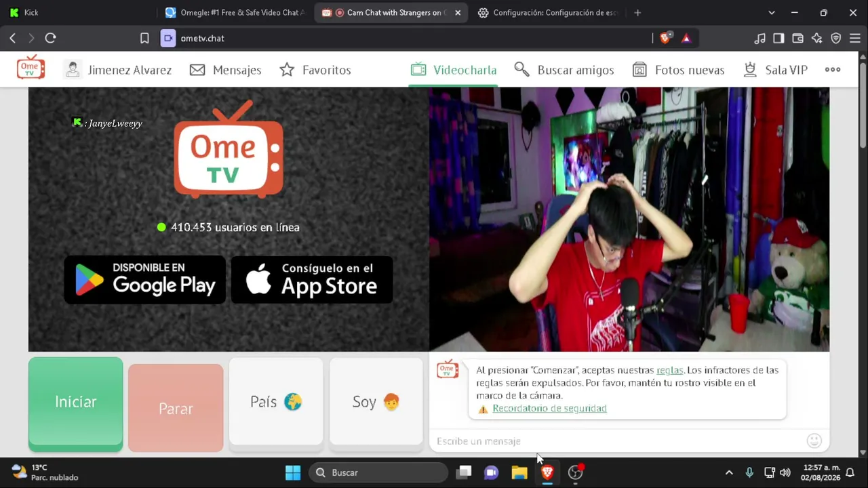The image size is (868, 488).
Task: Toggle the browser sidebar panel icon
Action: (778, 39)
